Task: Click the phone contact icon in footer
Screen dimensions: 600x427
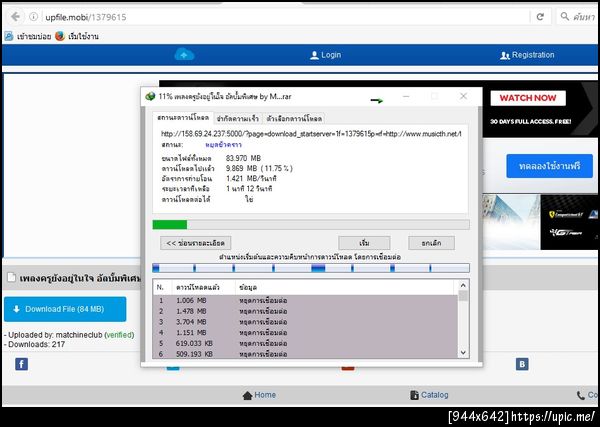Action: coord(580,395)
